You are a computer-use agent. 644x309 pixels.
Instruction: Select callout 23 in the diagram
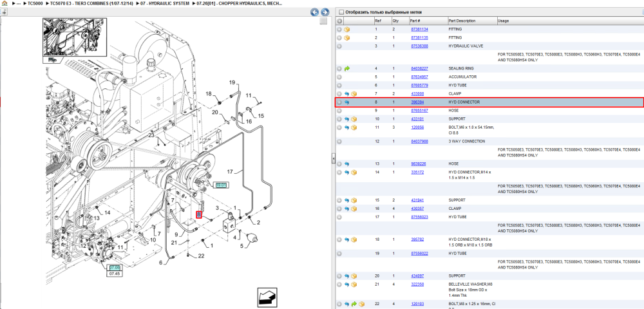point(151,135)
